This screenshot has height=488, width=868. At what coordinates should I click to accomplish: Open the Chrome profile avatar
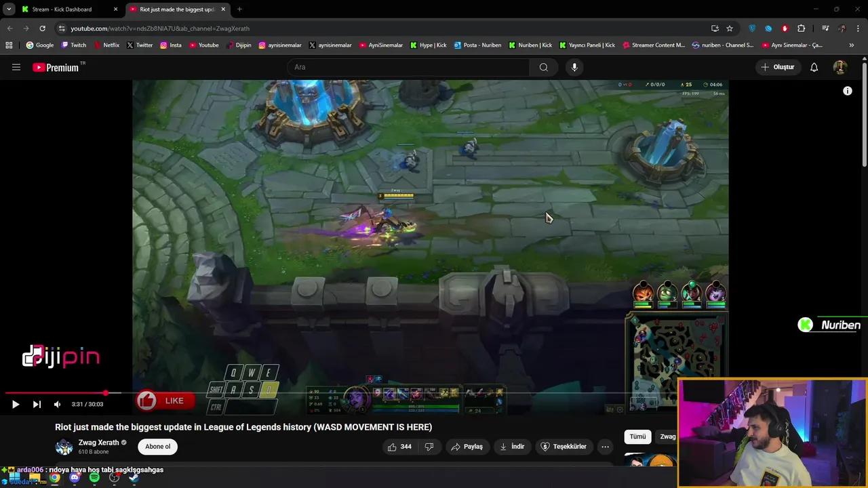click(x=842, y=28)
